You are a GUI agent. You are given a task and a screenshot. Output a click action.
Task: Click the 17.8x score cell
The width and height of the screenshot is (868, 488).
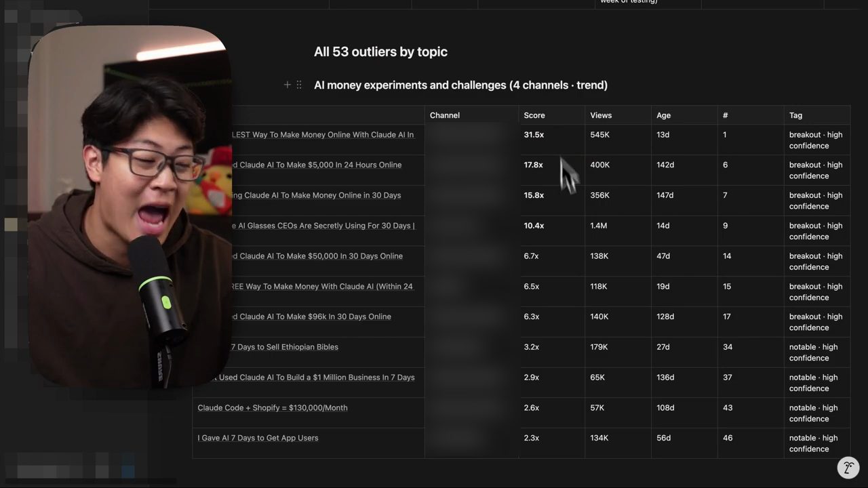(x=551, y=171)
